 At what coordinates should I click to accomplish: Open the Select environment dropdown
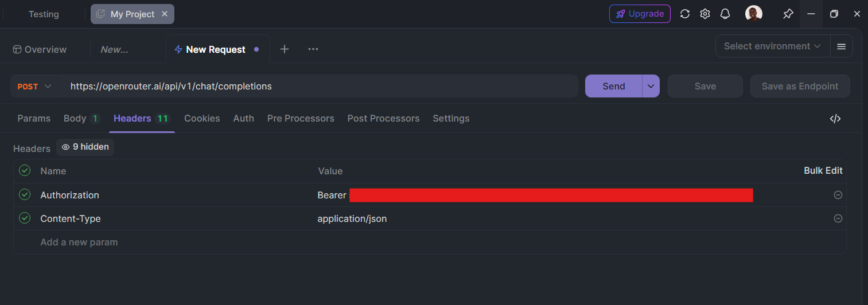(773, 46)
